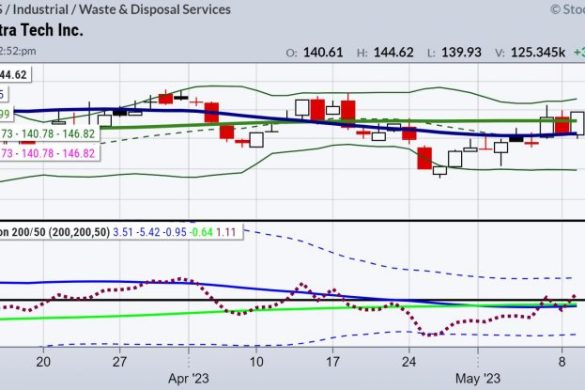Select the high price value 144.62
This screenshot has height=390, width=585.
[393, 53]
